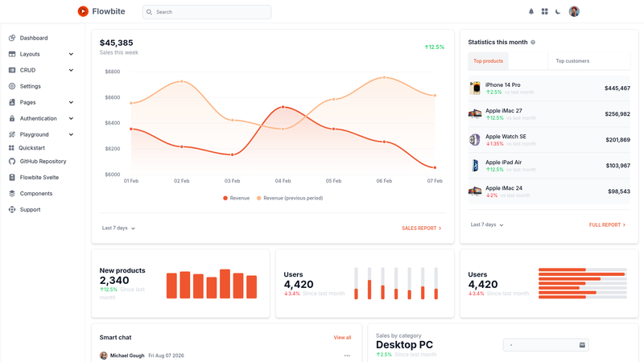Open the Smart chat message options ellipsis
This screenshot has height=362, width=644.
(347, 356)
